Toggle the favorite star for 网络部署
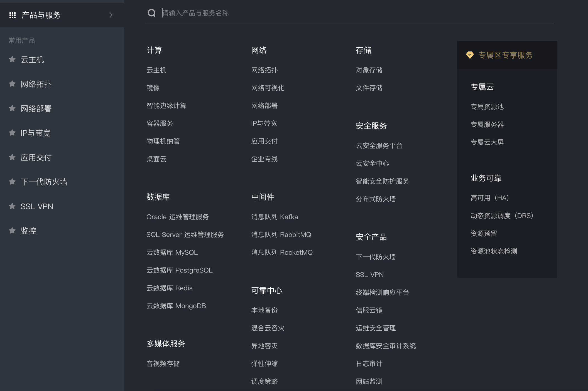The width and height of the screenshot is (588, 391). 12,108
